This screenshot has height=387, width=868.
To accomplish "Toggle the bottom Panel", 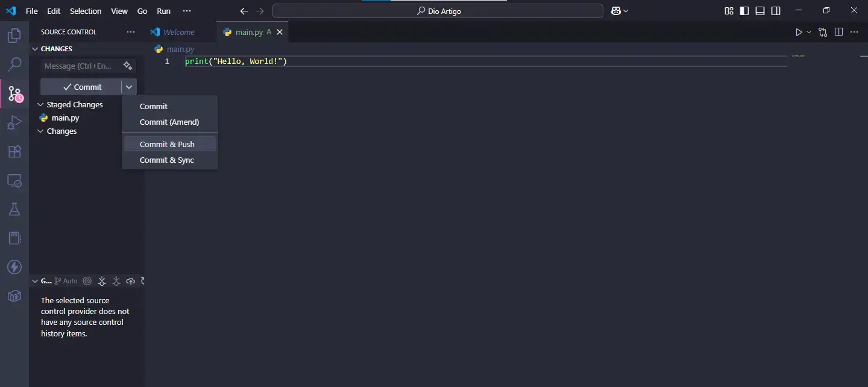I will coord(760,11).
